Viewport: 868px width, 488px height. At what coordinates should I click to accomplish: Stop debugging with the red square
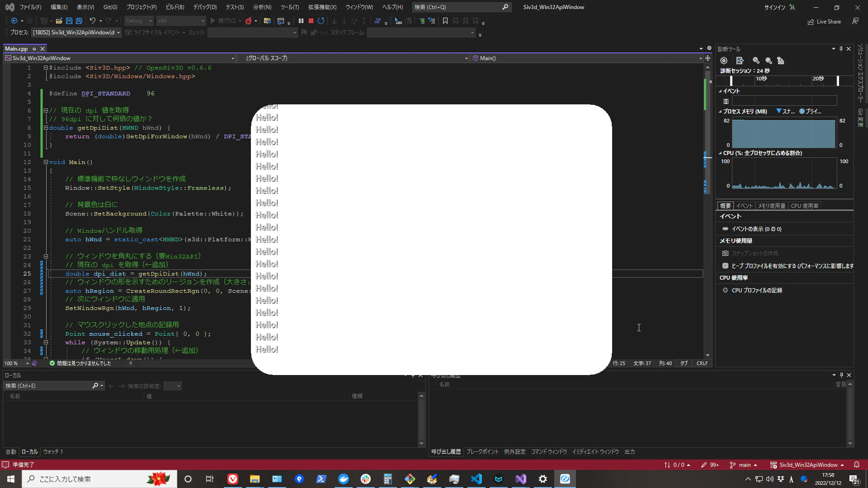pyautogui.click(x=311, y=21)
